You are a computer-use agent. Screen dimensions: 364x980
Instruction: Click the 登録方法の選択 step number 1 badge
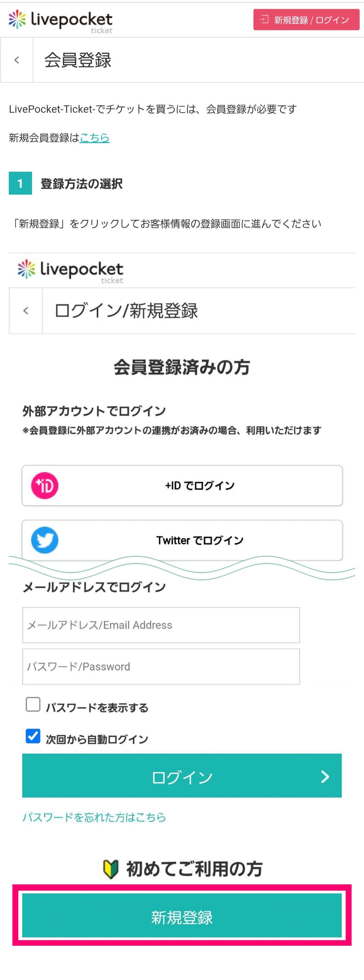click(20, 183)
